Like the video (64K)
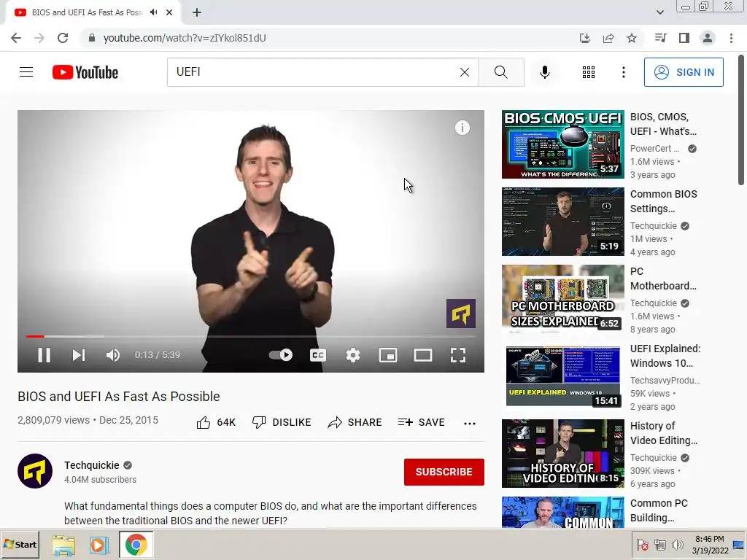Screen dimensions: 747x560 click(x=216, y=422)
